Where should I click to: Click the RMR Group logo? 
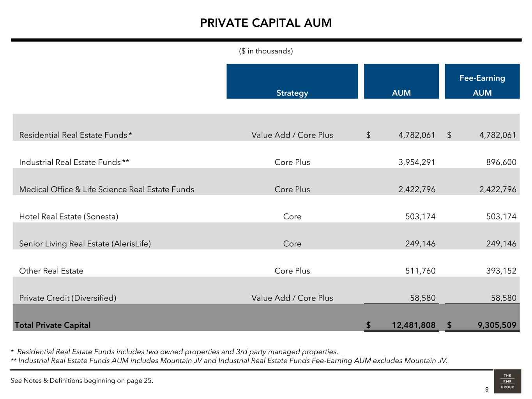point(507,381)
